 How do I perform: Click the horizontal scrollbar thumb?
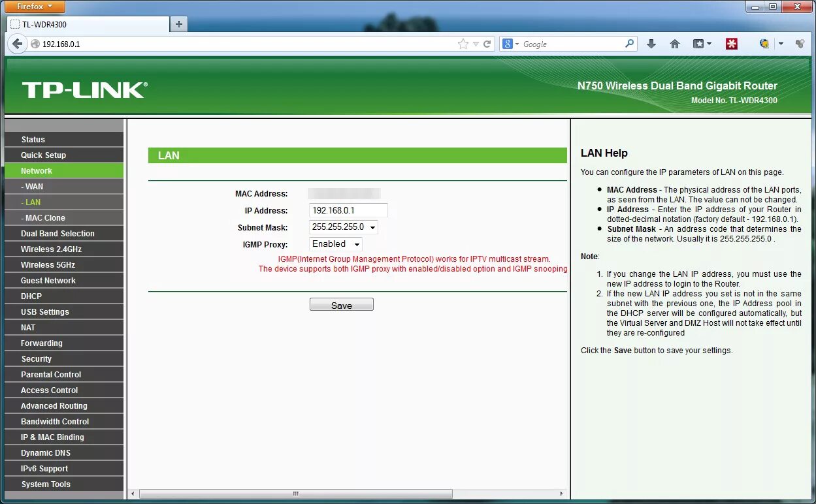(x=295, y=494)
